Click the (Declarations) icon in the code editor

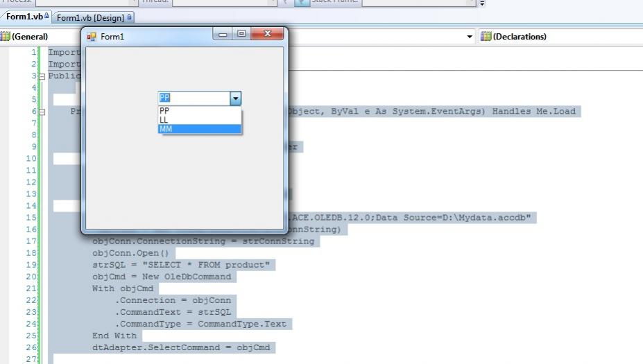point(486,37)
